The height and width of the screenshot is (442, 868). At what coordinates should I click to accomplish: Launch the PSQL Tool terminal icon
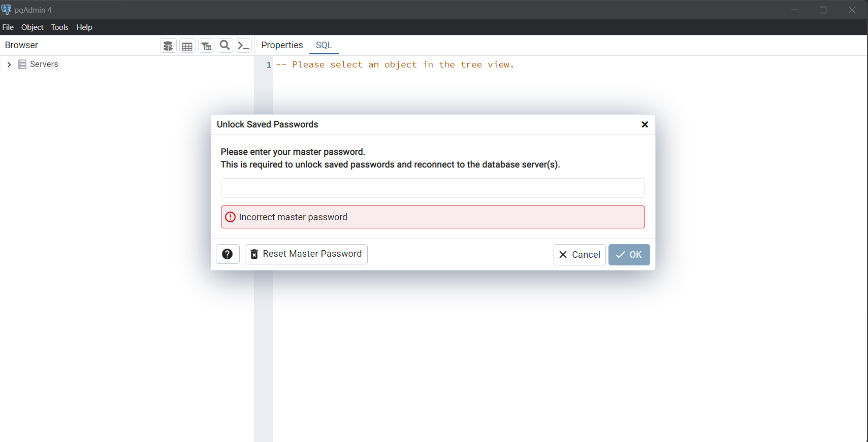244,46
